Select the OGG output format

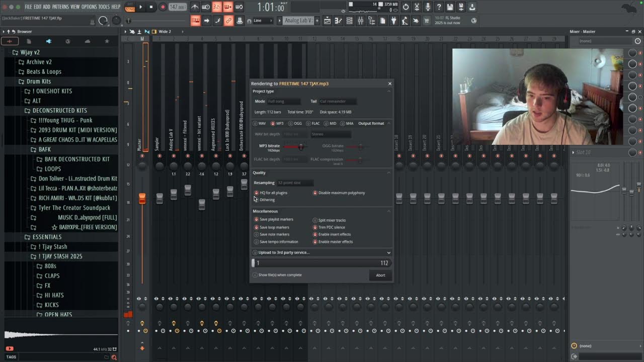[x=295, y=123]
